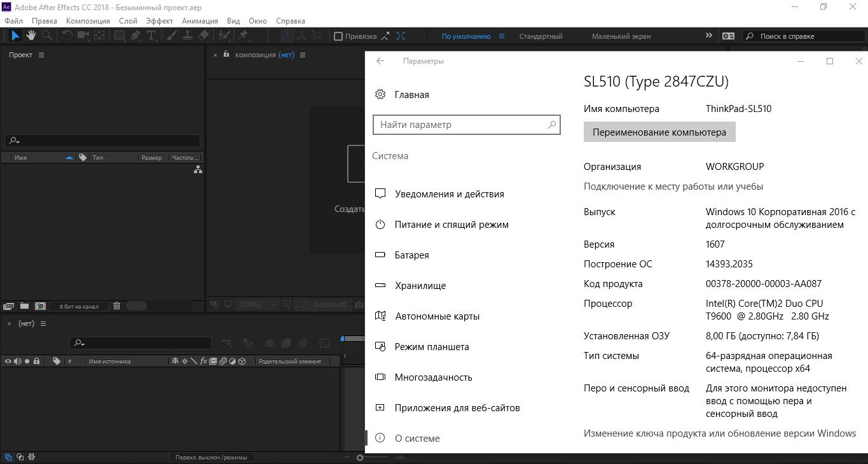Click the Поиск в справке help search field
This screenshot has height=464, width=868.
(x=804, y=36)
